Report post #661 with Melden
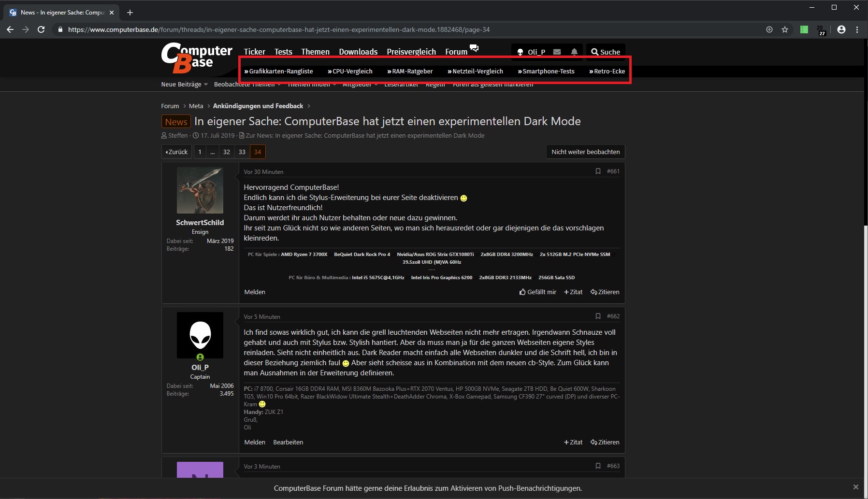The height and width of the screenshot is (499, 868). [x=255, y=292]
